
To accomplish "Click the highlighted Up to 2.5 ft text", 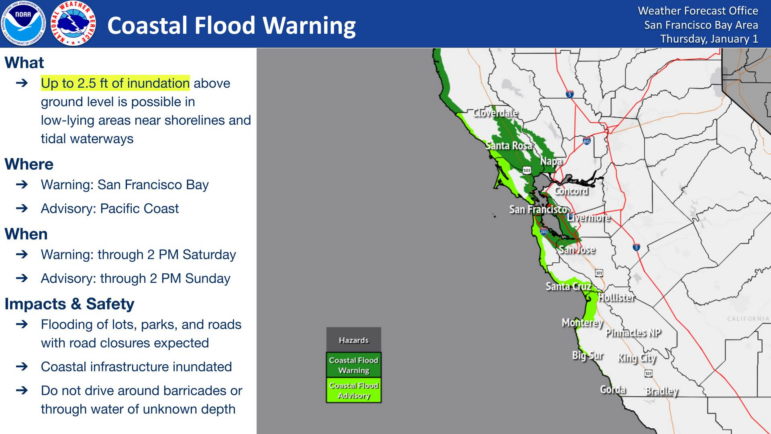I will 114,83.
